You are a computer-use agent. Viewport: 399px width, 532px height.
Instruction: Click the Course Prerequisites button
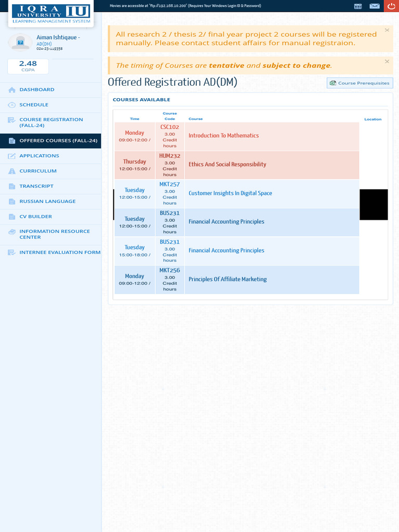pyautogui.click(x=360, y=83)
